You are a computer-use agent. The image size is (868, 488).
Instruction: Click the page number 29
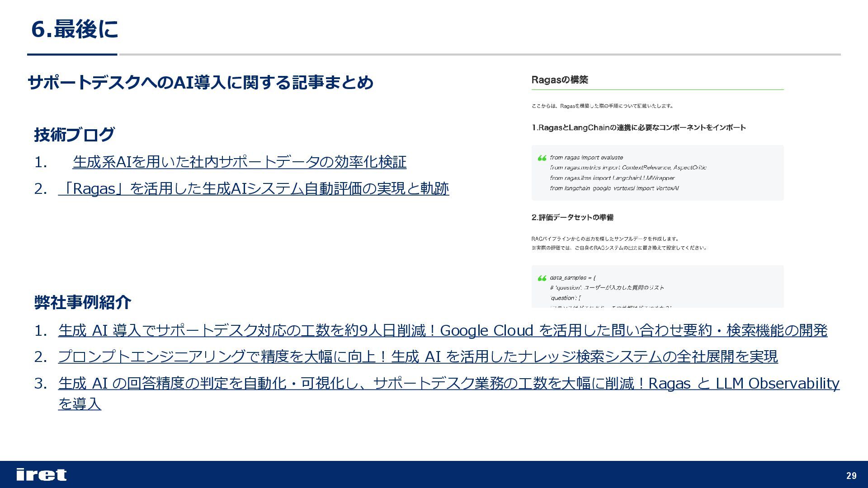tap(851, 475)
